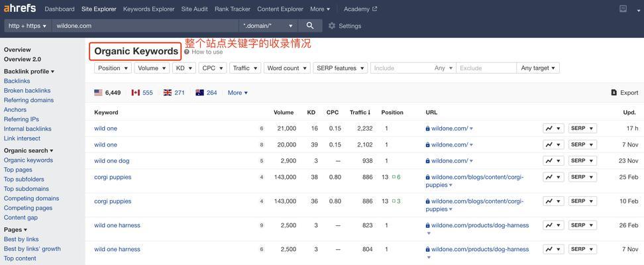Viewport: 644px width, 265px height.
Task: Collapse the Organic search section
Action: point(28,151)
